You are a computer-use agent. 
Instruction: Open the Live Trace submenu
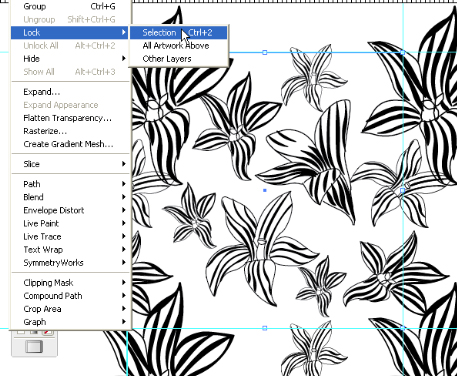(70, 236)
